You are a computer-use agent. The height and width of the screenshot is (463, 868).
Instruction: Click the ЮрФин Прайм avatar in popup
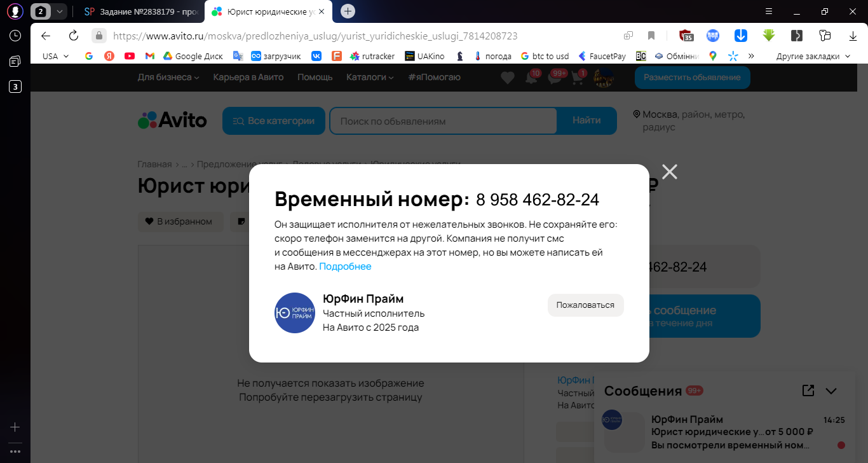pos(295,313)
